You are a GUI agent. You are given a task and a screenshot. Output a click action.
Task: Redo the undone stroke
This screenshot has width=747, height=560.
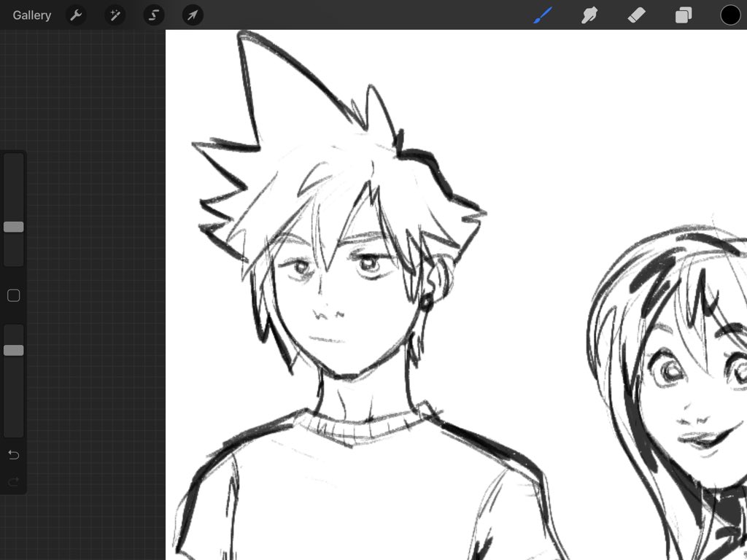coord(13,482)
